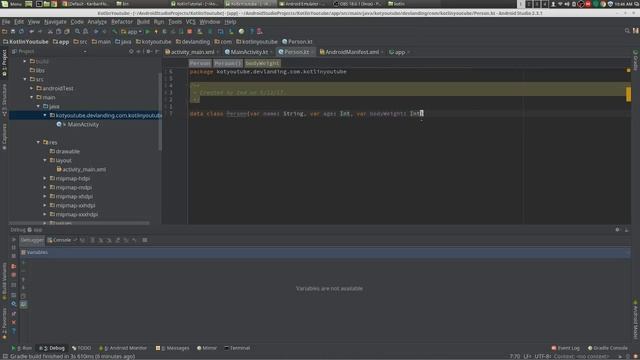Toggle the Project tool window side button

[x=4, y=63]
